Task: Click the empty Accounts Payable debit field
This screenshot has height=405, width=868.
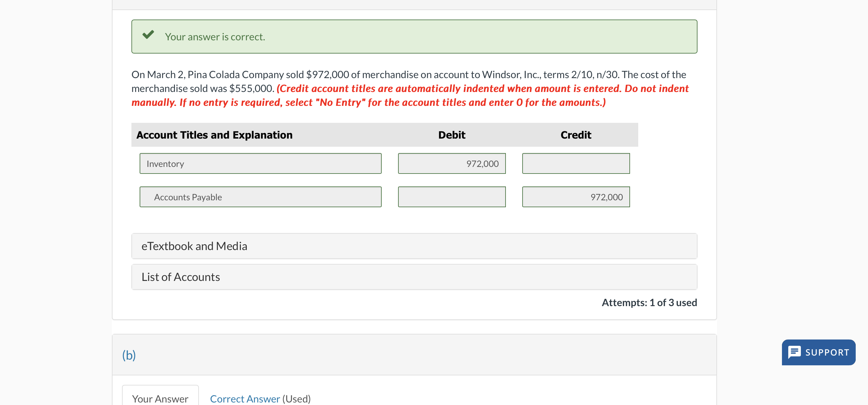Action: point(452,197)
